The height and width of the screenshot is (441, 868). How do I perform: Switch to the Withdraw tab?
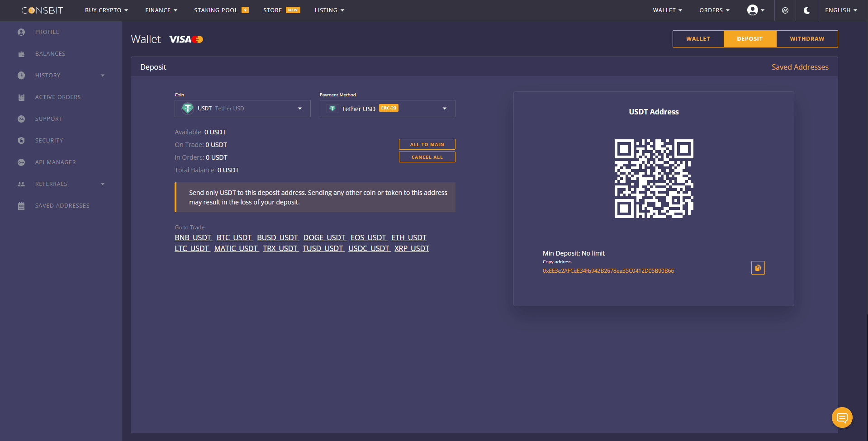[807, 39]
